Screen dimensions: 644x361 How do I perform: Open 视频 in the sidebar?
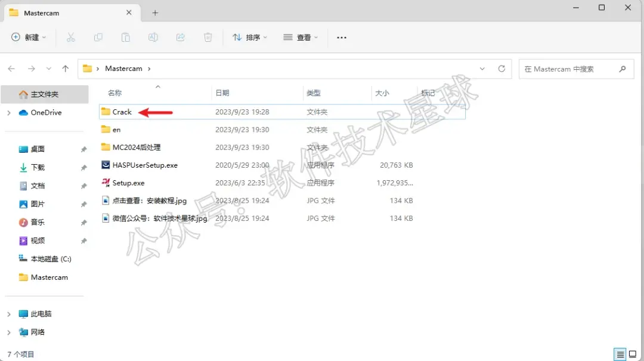(38, 240)
